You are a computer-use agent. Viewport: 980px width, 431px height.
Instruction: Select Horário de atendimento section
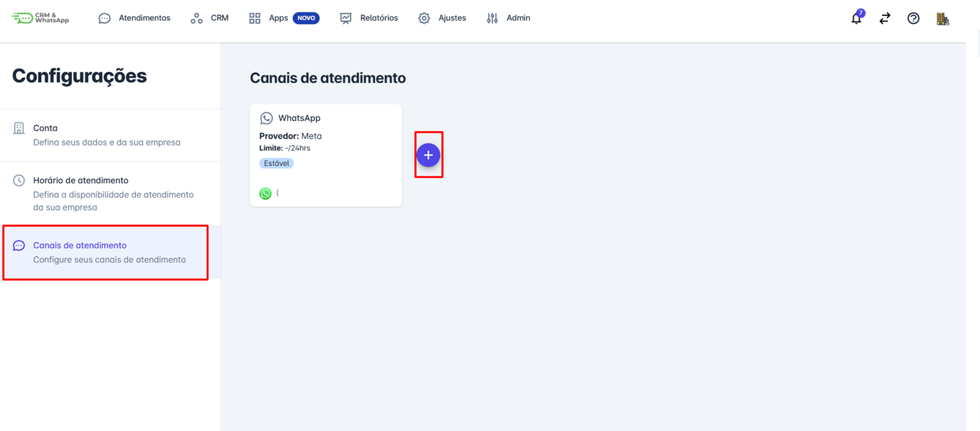point(82,180)
